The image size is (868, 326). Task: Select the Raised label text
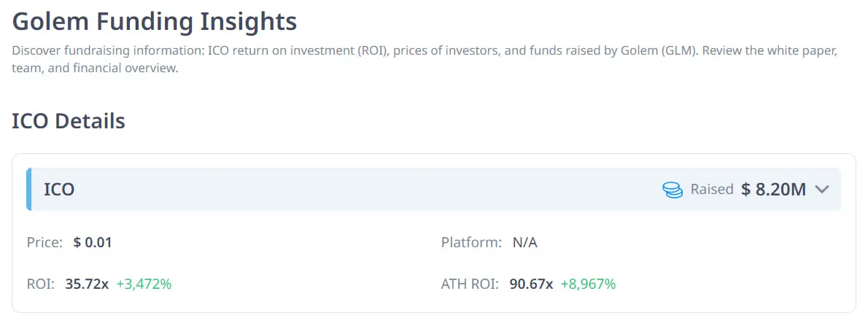coord(711,190)
